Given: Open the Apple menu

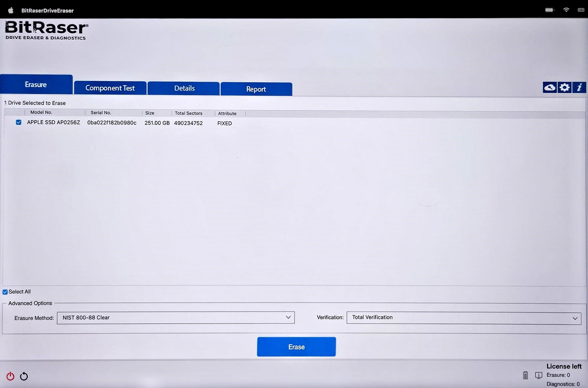Looking at the screenshot, I should tap(11, 10).
